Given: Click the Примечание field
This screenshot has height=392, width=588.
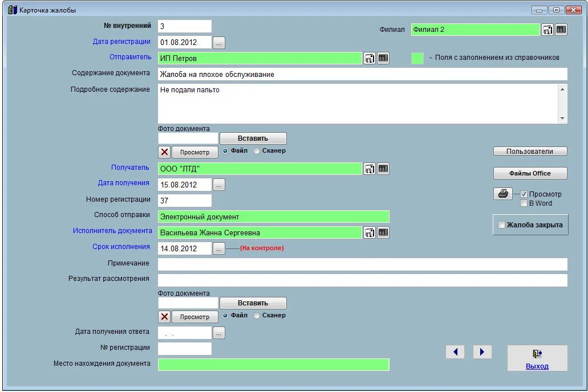Looking at the screenshot, I should [x=363, y=264].
